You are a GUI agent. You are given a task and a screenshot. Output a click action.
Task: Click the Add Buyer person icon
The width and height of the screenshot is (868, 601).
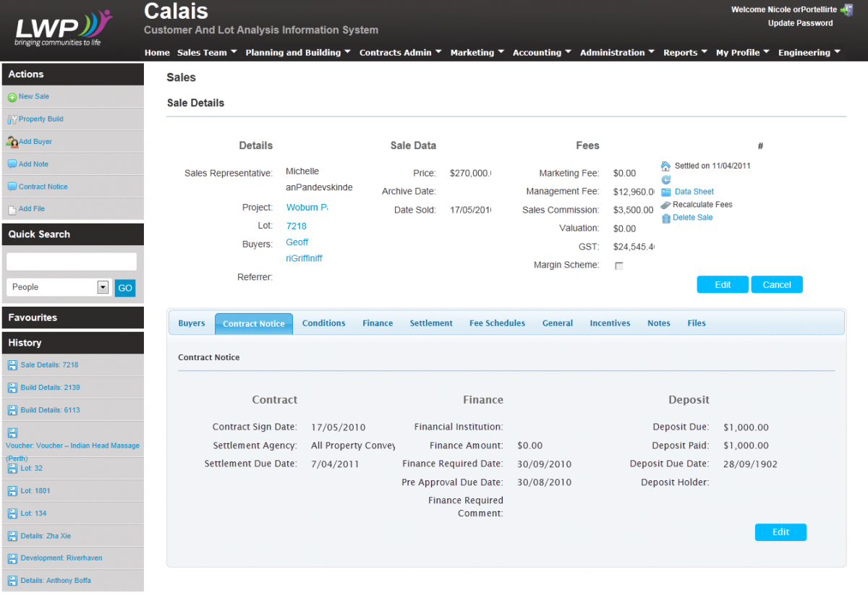[12, 142]
